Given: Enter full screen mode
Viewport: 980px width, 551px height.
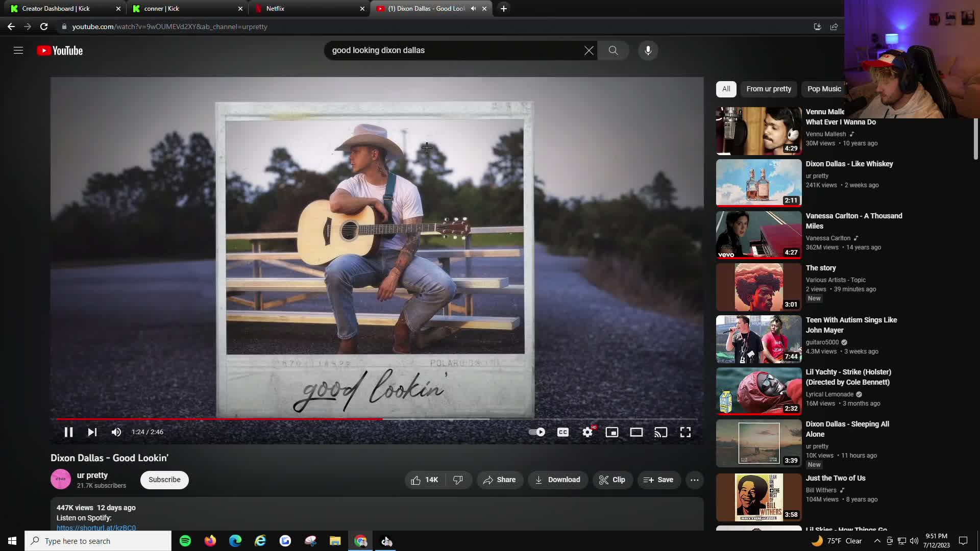Looking at the screenshot, I should 685,432.
